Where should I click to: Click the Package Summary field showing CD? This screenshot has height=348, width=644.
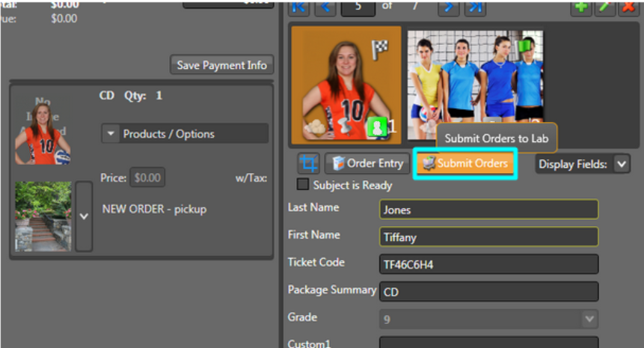tap(488, 292)
